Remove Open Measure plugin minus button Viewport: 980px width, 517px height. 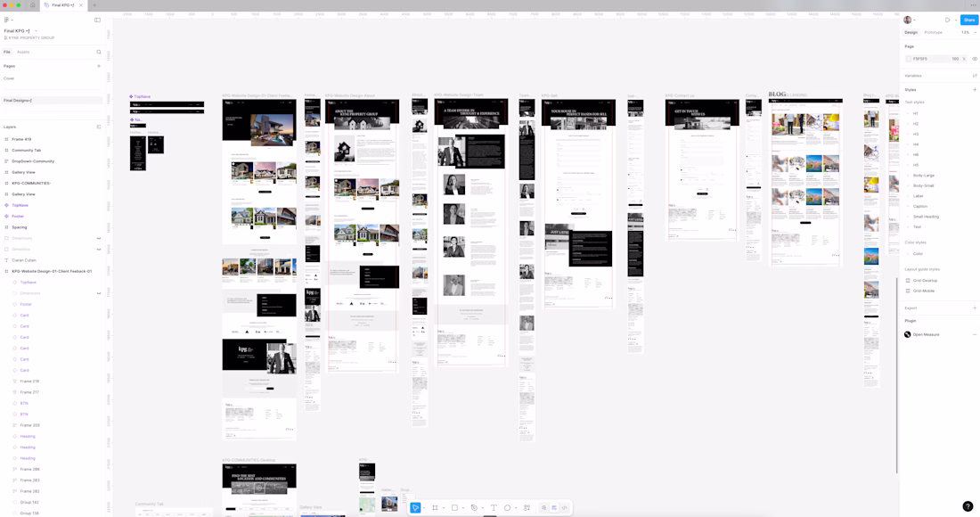tap(975, 334)
